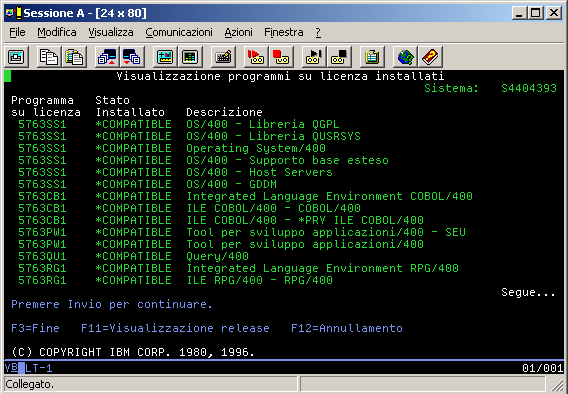Click F12=Annullamento function key text

[x=347, y=328]
